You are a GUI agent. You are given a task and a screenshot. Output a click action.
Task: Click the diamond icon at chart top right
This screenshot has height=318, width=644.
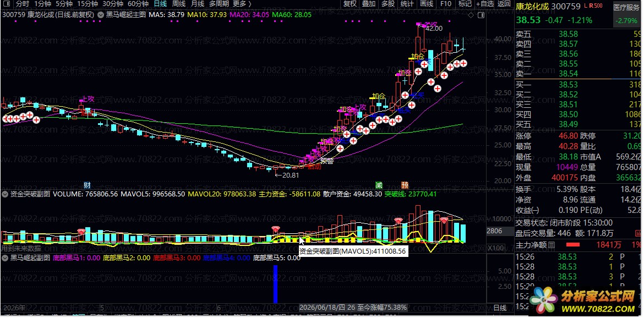471,15
